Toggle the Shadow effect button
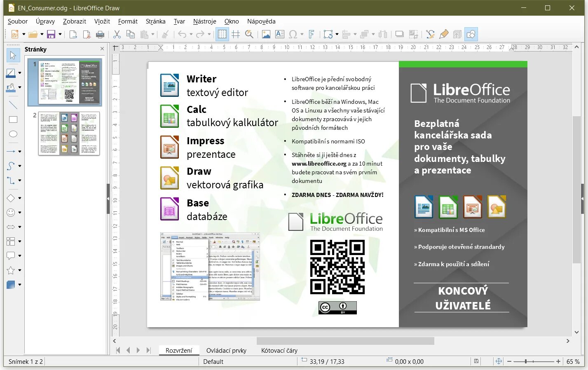Screen dimensions: 588x370 point(399,35)
